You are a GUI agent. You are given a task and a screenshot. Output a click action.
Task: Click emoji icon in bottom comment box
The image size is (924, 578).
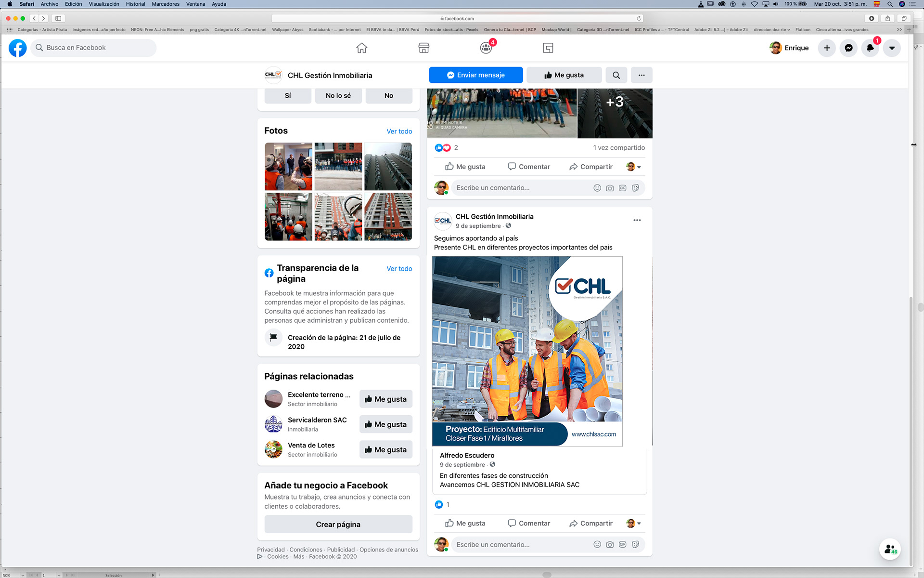[597, 544]
